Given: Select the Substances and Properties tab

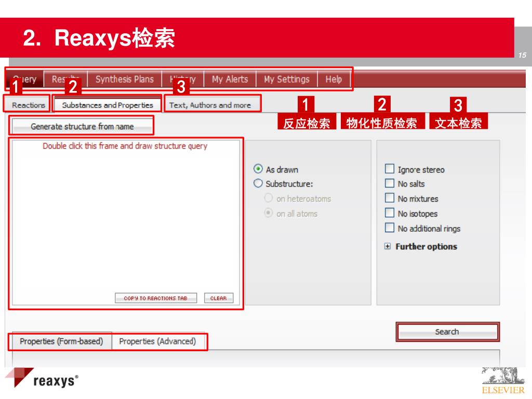Looking at the screenshot, I should [108, 105].
